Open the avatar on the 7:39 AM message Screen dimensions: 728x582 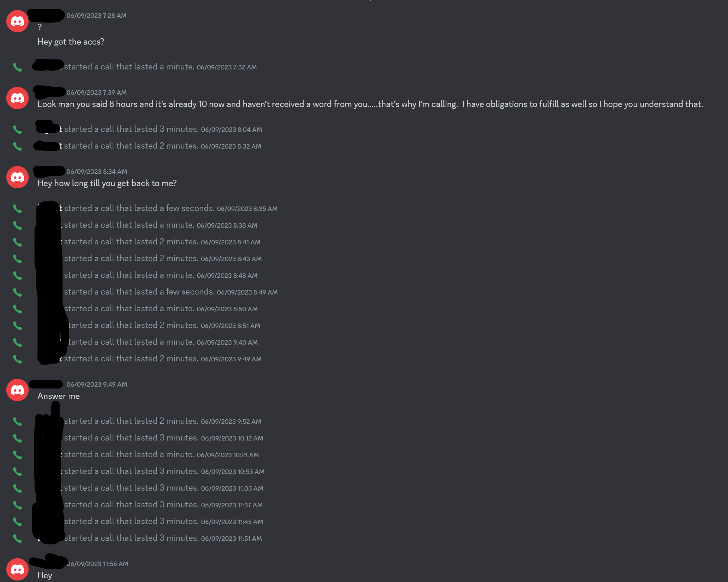pyautogui.click(x=17, y=98)
